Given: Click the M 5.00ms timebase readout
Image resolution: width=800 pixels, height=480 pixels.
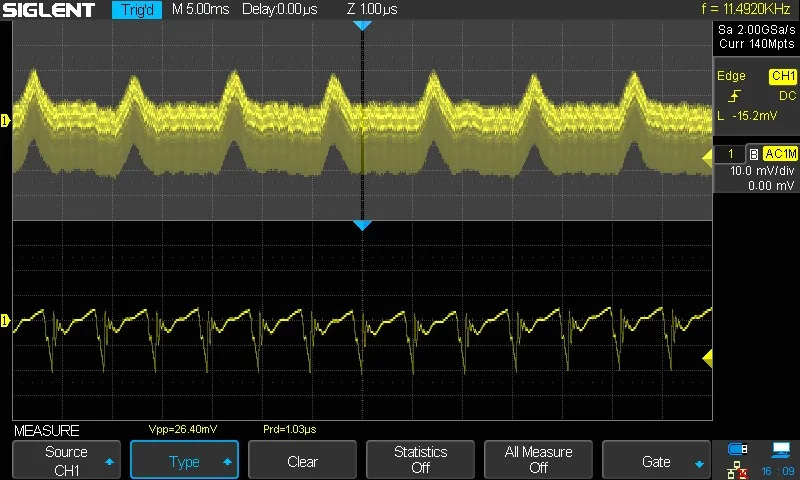Looking at the screenshot, I should pos(201,10).
